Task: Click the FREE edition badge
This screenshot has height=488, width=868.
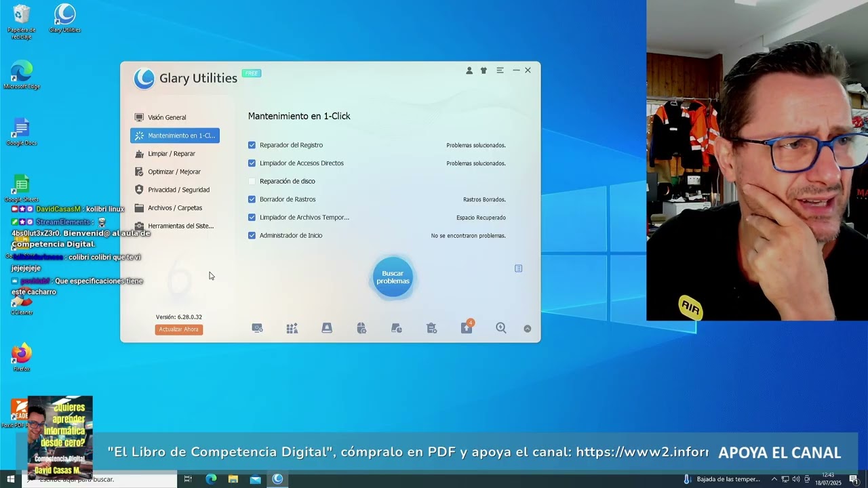Action: point(252,73)
